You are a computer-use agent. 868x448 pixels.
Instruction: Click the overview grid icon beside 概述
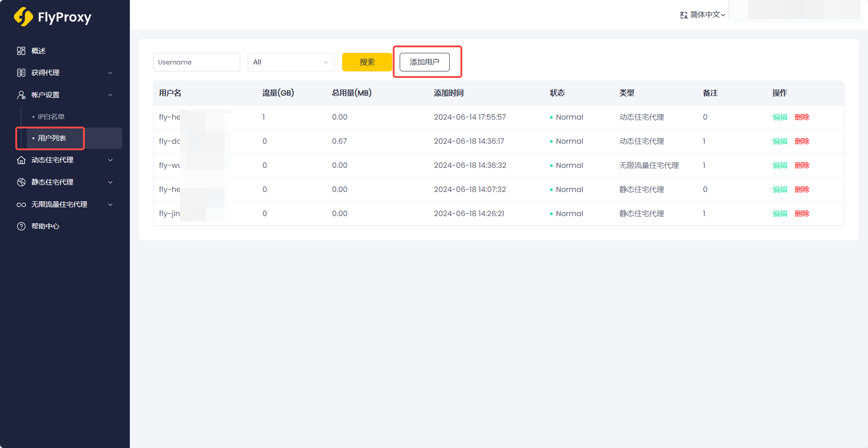(21, 51)
